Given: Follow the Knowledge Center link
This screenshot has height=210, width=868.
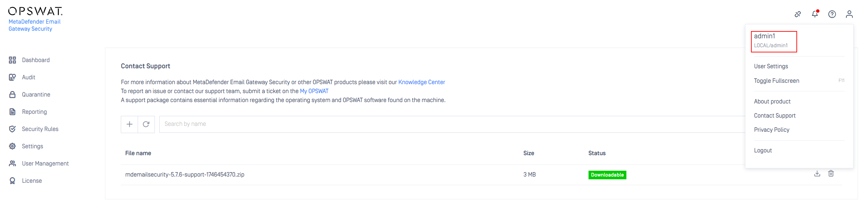Looking at the screenshot, I should [422, 82].
